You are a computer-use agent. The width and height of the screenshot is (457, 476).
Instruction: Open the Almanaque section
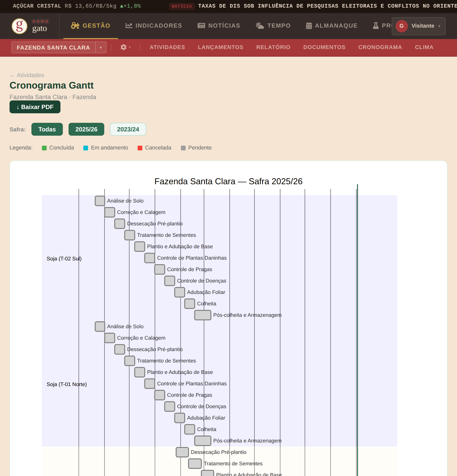point(332,25)
